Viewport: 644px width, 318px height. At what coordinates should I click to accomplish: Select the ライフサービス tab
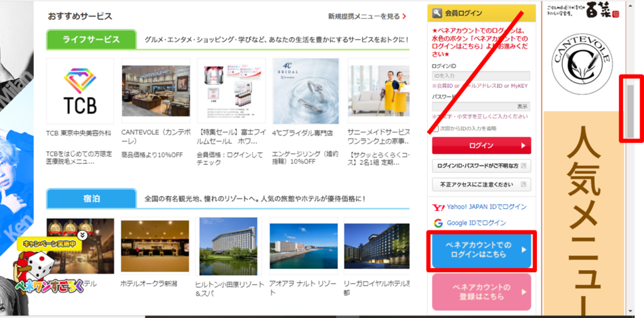point(91,40)
